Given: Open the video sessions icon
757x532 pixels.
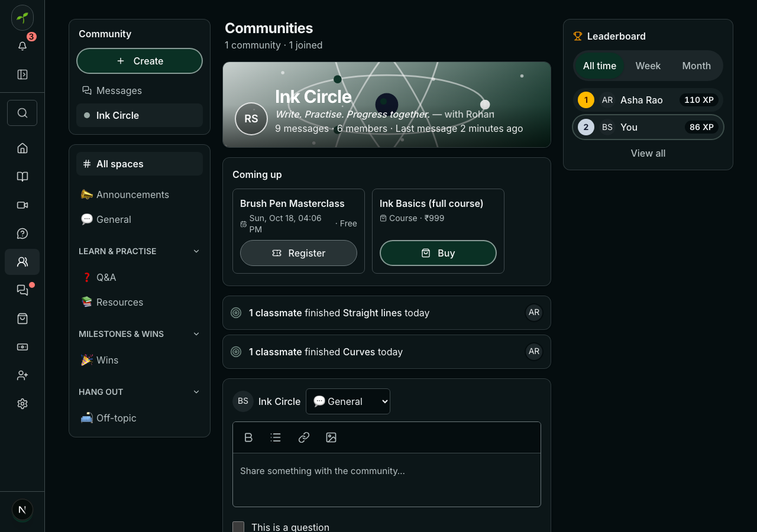Looking at the screenshot, I should pyautogui.click(x=22, y=205).
